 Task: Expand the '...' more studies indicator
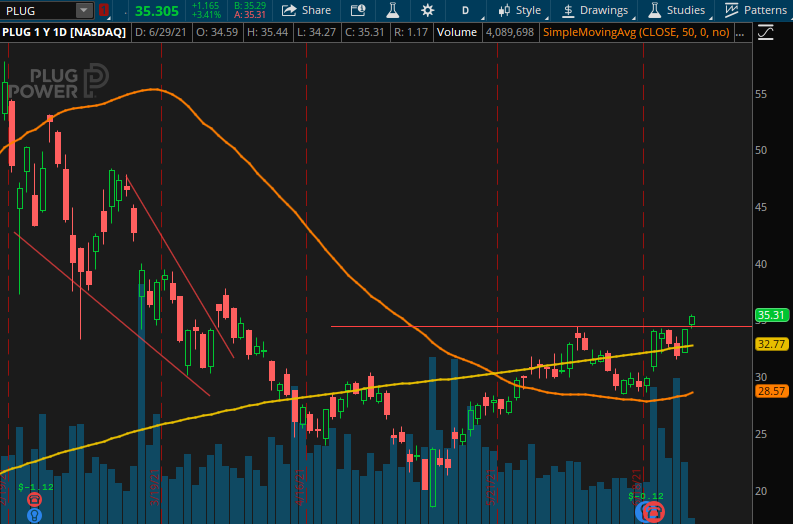pyautogui.click(x=739, y=32)
